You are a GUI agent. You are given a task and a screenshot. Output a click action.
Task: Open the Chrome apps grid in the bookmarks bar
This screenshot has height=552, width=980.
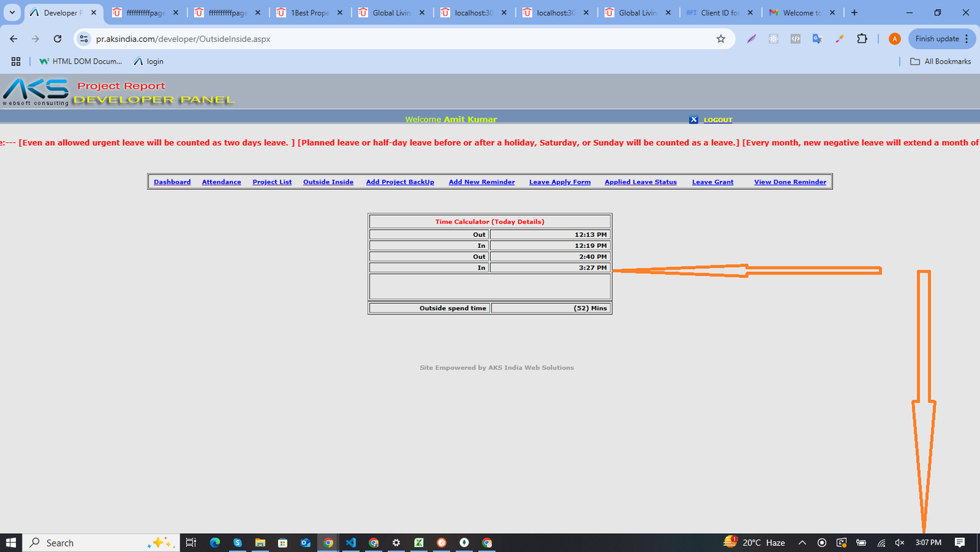pyautogui.click(x=15, y=62)
